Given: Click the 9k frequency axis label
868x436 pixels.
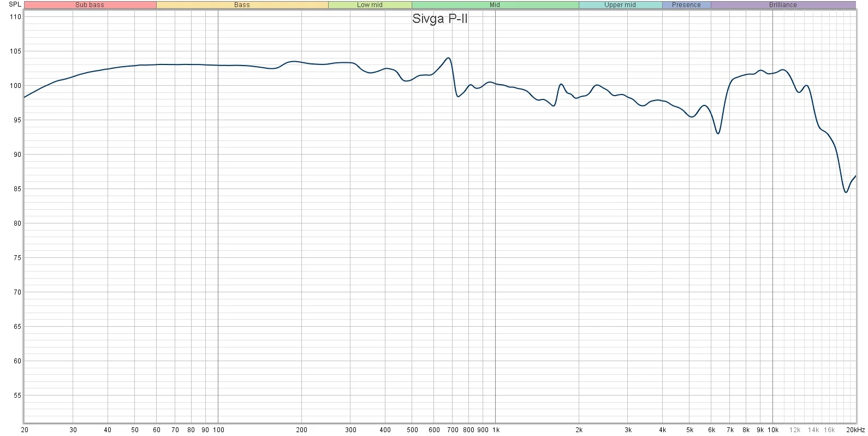Looking at the screenshot, I should pyautogui.click(x=760, y=430).
